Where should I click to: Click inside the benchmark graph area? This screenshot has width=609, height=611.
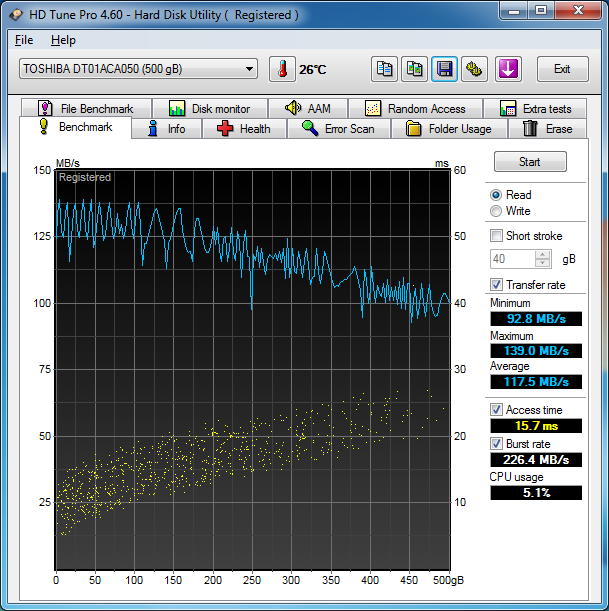point(252,370)
